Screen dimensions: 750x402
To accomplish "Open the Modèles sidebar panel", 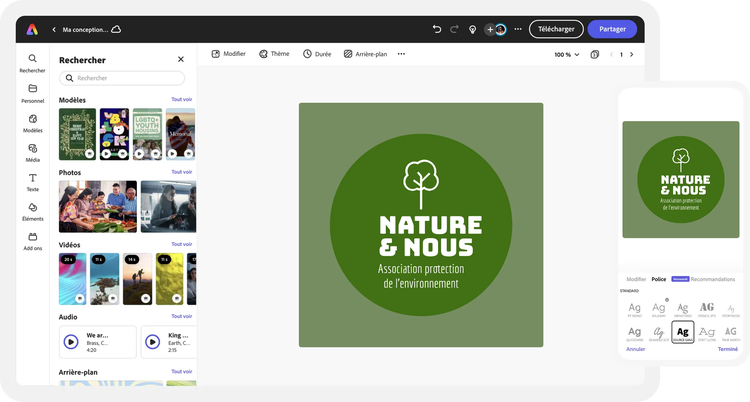I will coord(33,123).
